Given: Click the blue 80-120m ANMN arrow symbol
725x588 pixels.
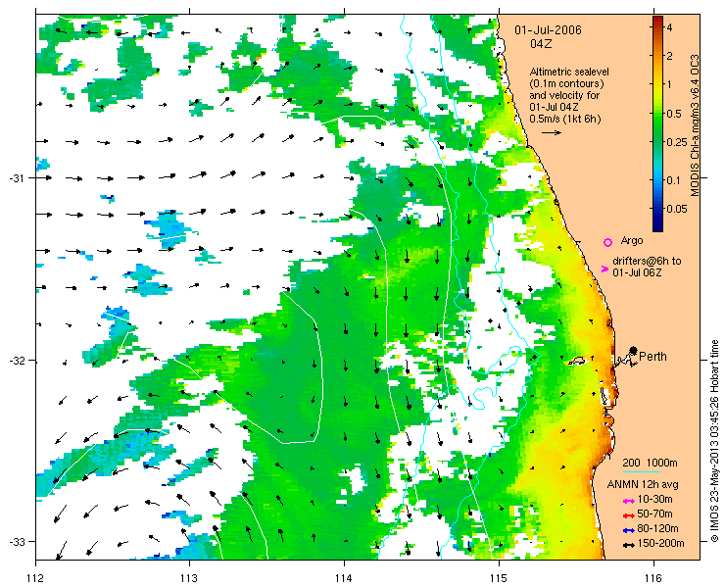Looking at the screenshot, I should [628, 530].
